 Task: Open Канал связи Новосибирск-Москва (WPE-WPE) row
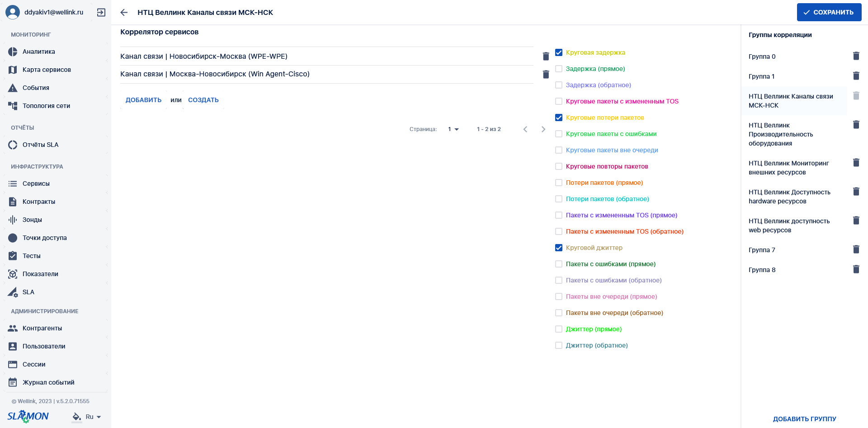click(326, 56)
